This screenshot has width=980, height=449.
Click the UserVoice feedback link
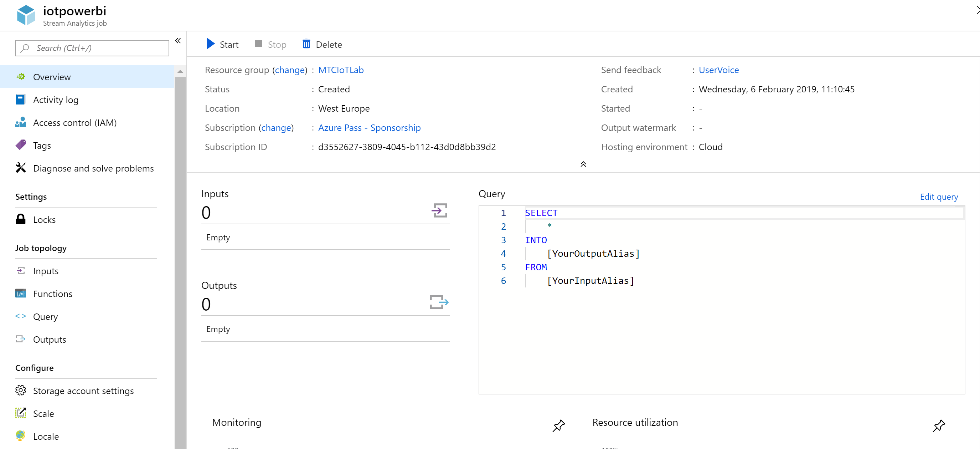718,70
